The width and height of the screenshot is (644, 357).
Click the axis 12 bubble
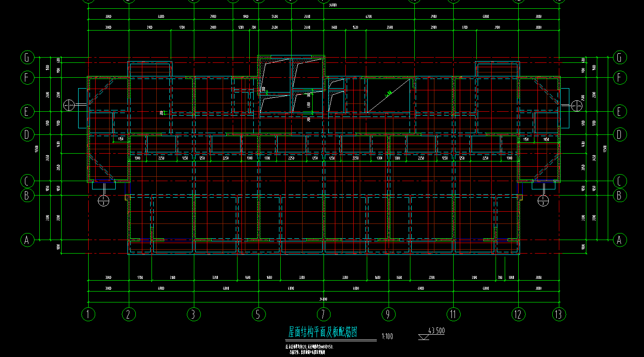click(518, 314)
